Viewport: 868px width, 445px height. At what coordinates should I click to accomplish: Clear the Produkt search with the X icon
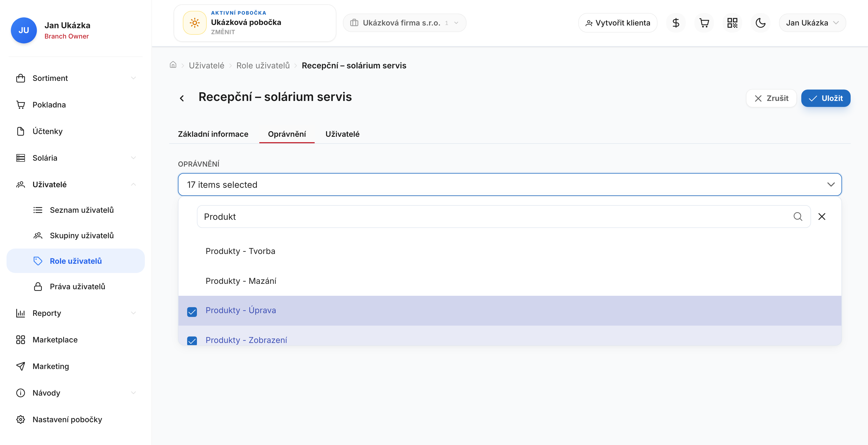pos(822,217)
